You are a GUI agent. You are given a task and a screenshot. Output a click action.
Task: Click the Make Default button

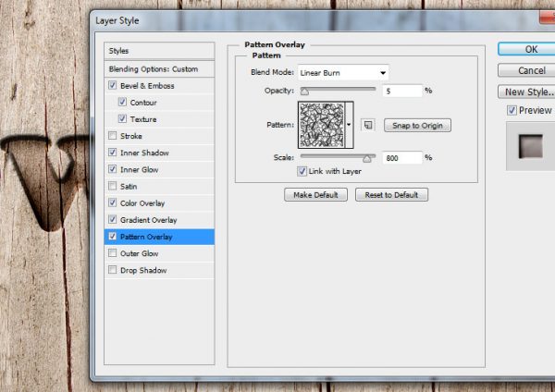tap(315, 195)
